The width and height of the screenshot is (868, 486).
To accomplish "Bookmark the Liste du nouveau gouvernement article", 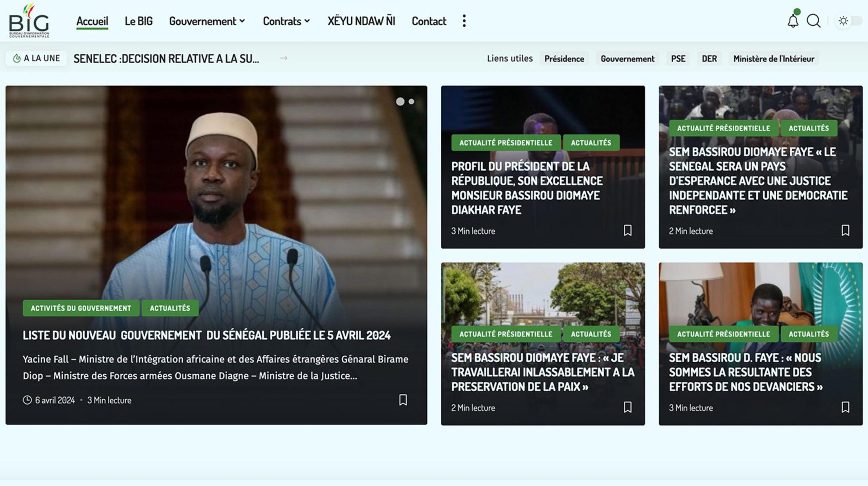I will [x=403, y=400].
